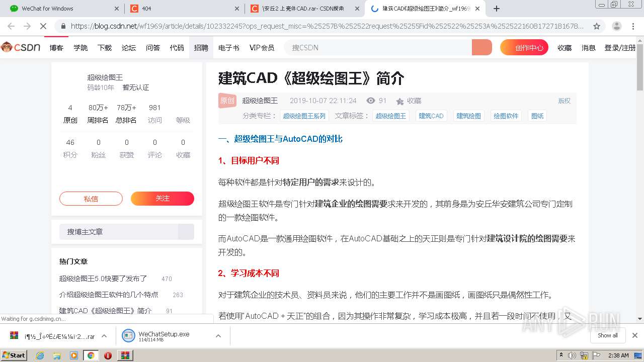Click the browser address bar

coord(327,26)
